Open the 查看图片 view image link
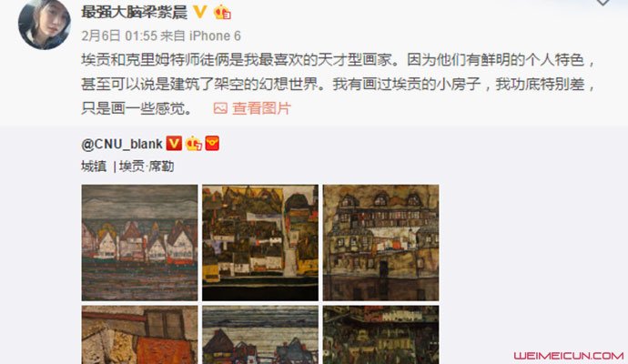The image size is (628, 364). (x=261, y=108)
